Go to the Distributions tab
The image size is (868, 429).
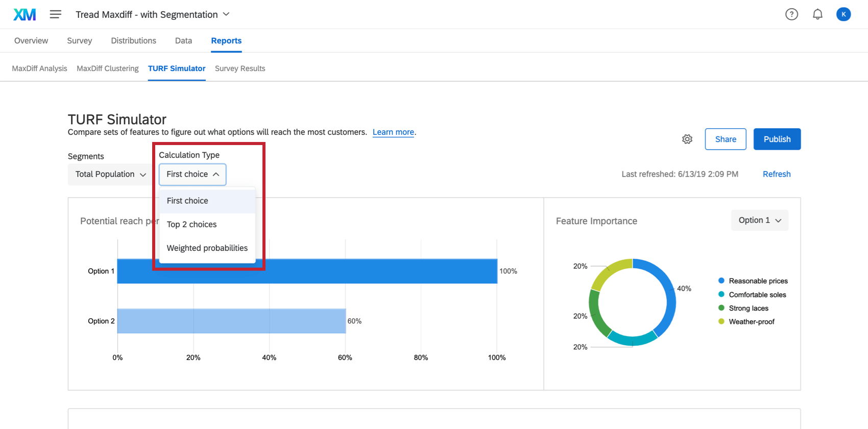(134, 41)
